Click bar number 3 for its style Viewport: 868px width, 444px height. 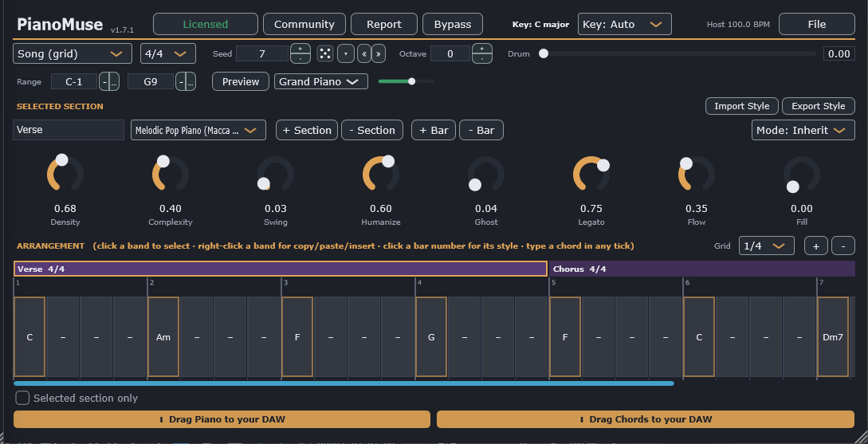click(x=285, y=283)
